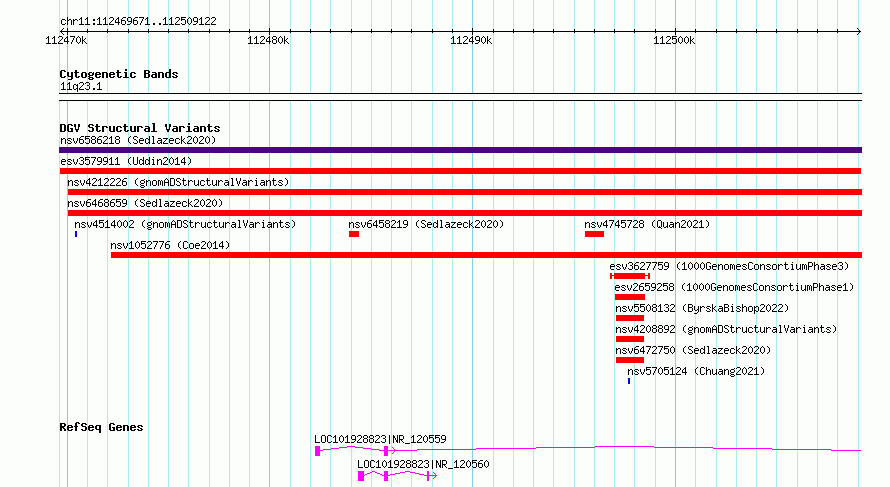Click the small blue nsv5705124 marker
The height and width of the screenshot is (487, 890).
pos(629,381)
